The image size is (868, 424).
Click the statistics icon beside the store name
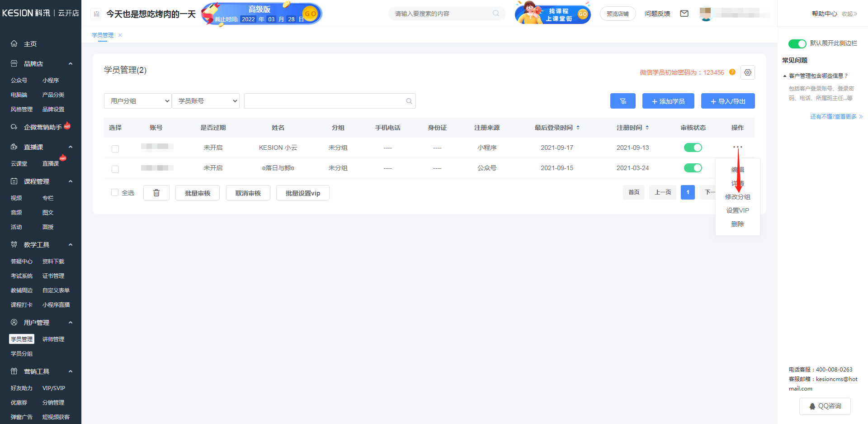pyautogui.click(x=96, y=14)
